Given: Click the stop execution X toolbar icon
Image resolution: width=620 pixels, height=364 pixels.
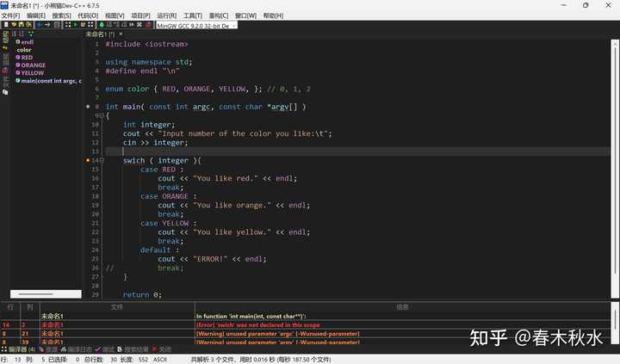Looking at the screenshot, I should [x=139, y=24].
